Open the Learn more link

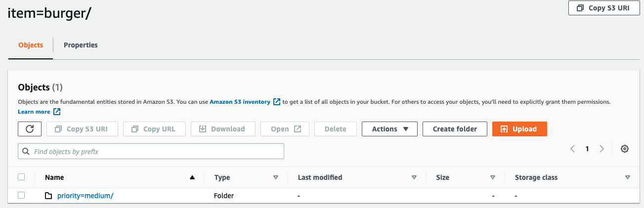(34, 112)
